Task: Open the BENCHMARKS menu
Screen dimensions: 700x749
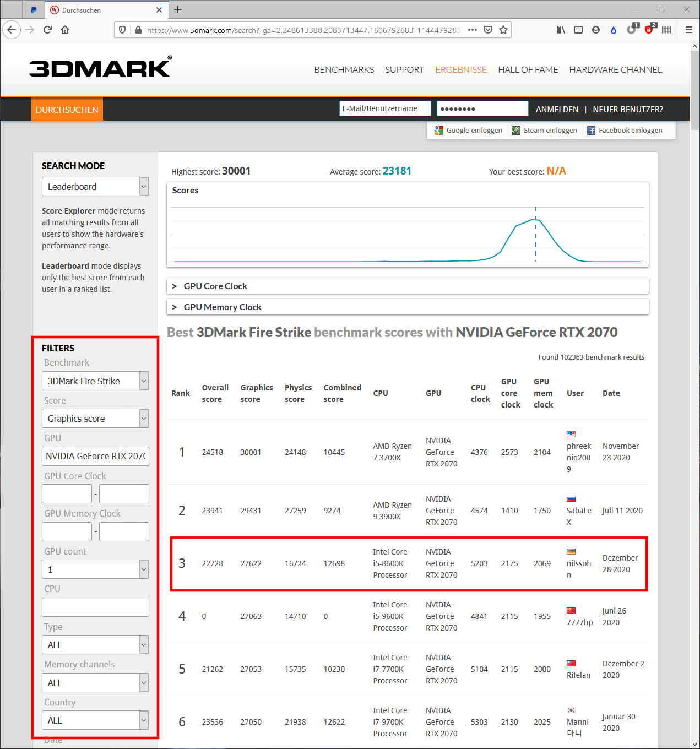Action: (344, 70)
